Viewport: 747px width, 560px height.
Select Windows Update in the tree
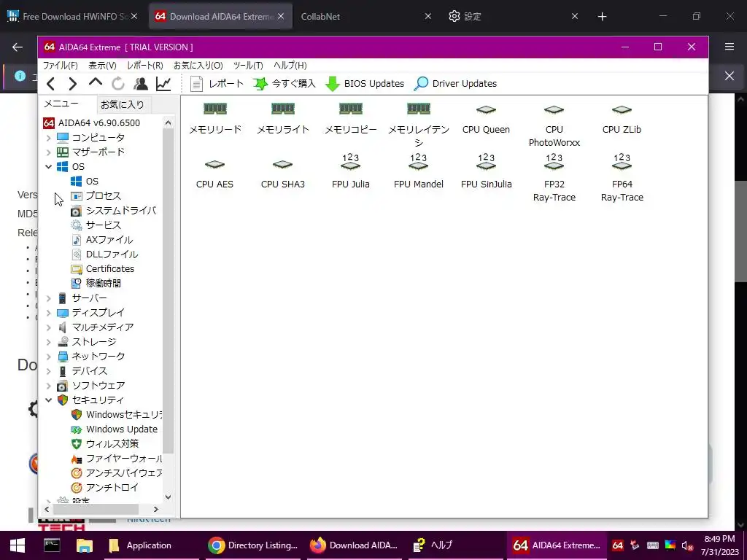pos(115,429)
